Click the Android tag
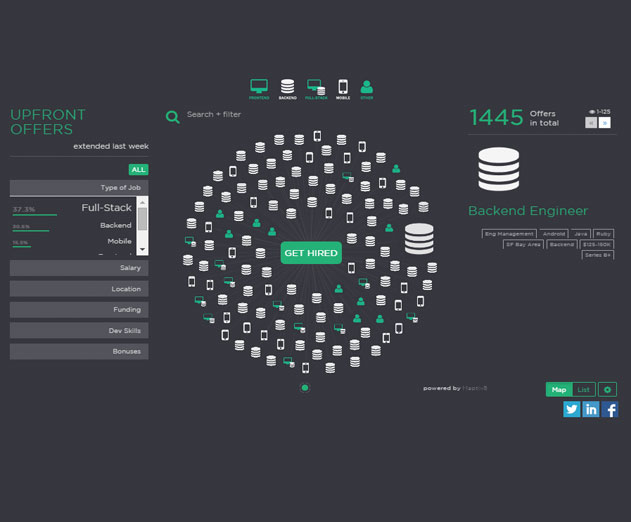The height and width of the screenshot is (522, 631). pyautogui.click(x=554, y=234)
